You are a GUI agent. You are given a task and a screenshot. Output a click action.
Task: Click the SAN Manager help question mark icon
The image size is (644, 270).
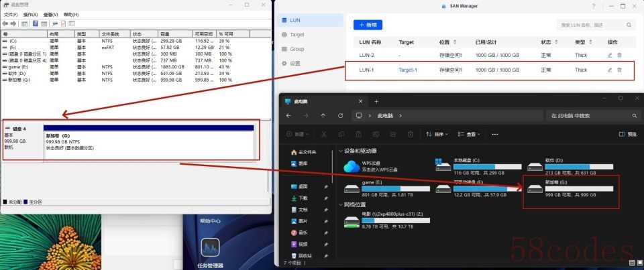coord(592,5)
